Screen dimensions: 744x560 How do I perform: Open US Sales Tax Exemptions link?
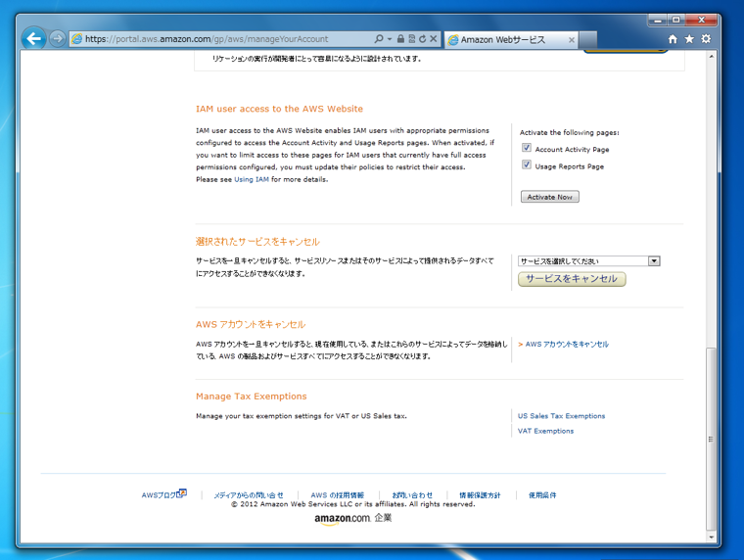point(561,416)
